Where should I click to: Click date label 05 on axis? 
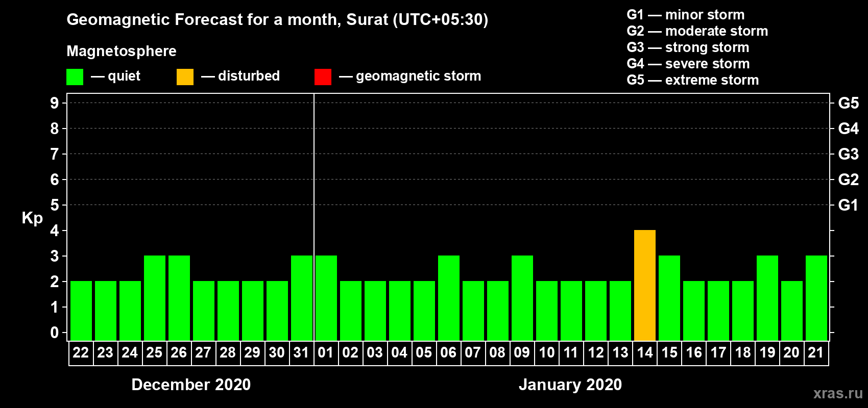[424, 353]
